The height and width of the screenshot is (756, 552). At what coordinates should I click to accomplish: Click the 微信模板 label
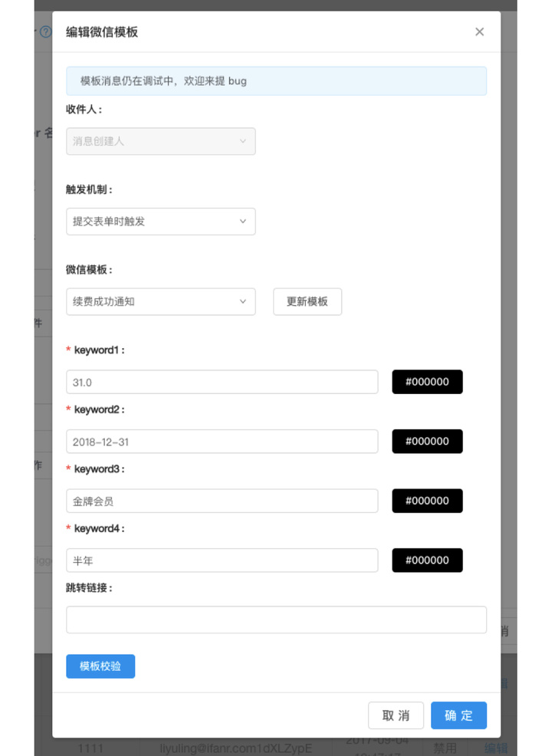tap(89, 270)
